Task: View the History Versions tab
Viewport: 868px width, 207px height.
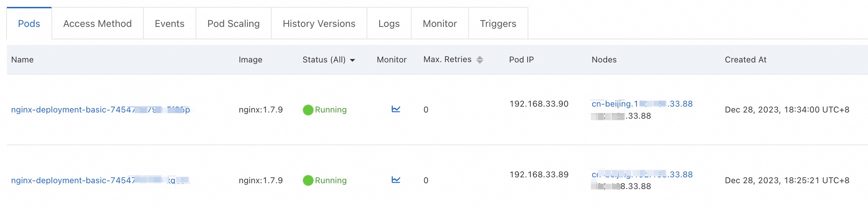Action: point(319,23)
